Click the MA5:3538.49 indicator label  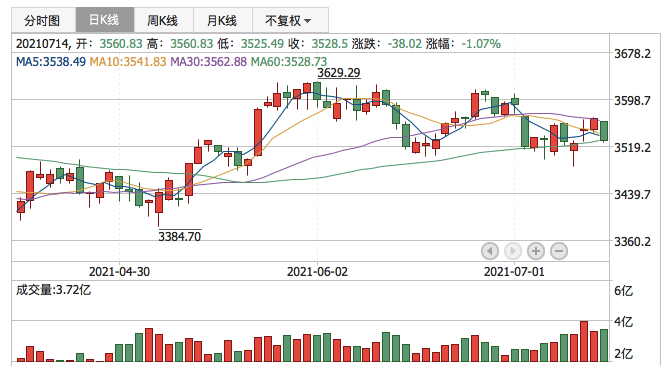click(51, 62)
